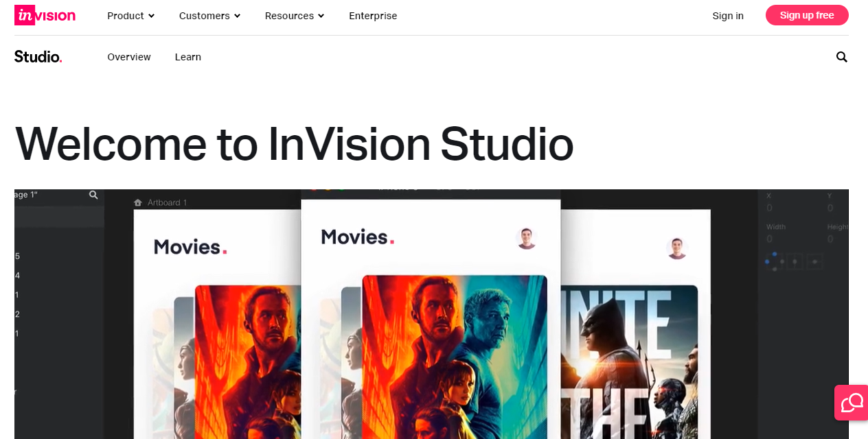Click the Studio logo
Screen dimensions: 868x439
pos(38,57)
